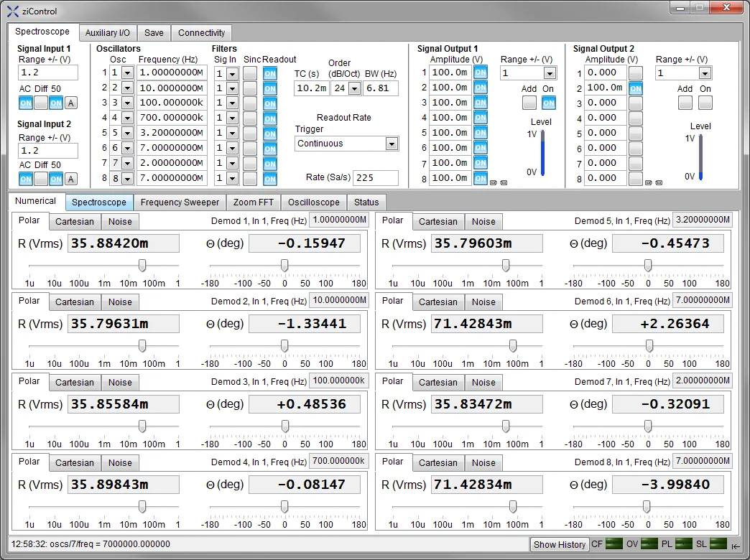750x560 pixels.
Task: Click the Show History button
Action: (x=559, y=544)
